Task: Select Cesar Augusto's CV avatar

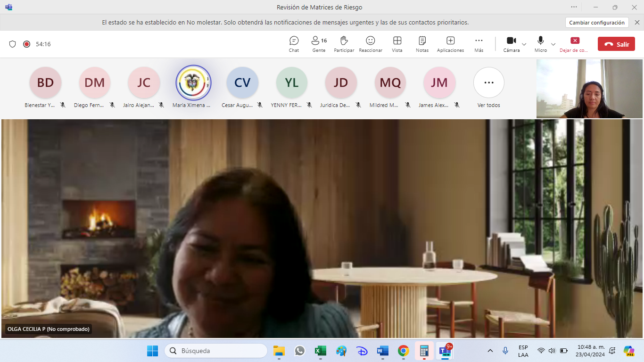Action: (242, 83)
